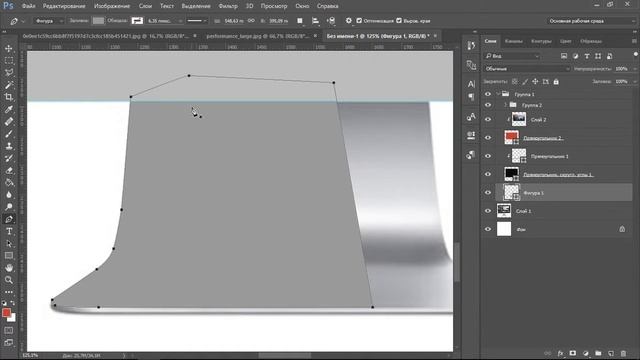
Task: Open the History panel icon
Action: click(471, 45)
